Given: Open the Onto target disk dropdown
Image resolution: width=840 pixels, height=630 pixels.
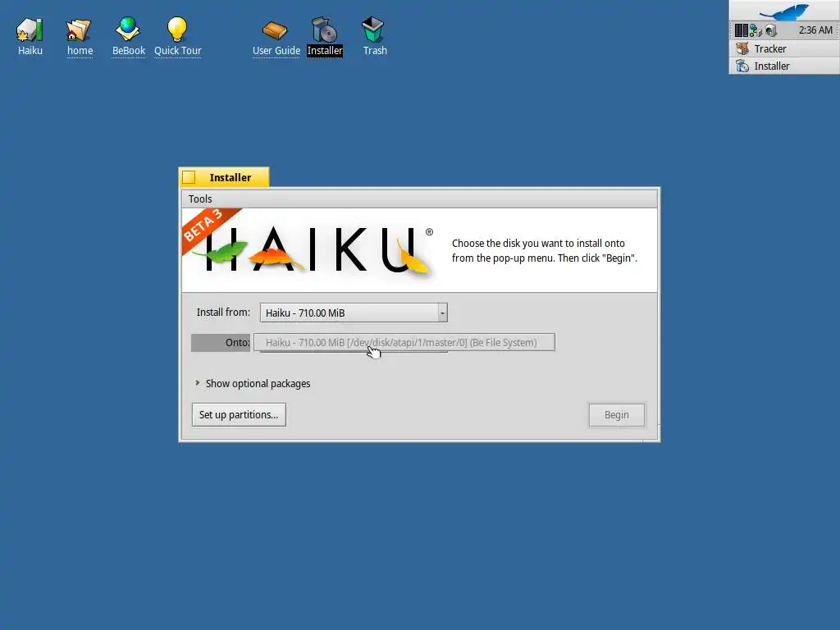Looking at the screenshot, I should pos(404,342).
